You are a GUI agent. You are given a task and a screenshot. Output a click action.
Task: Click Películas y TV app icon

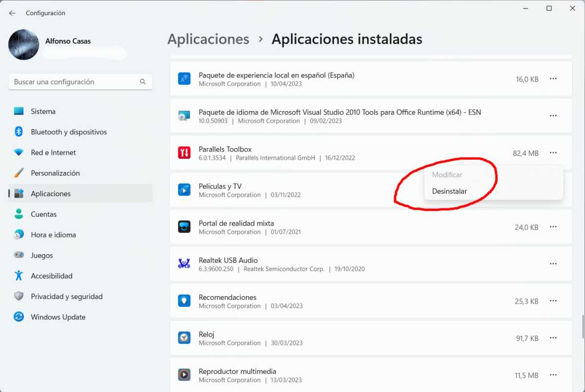tap(184, 190)
